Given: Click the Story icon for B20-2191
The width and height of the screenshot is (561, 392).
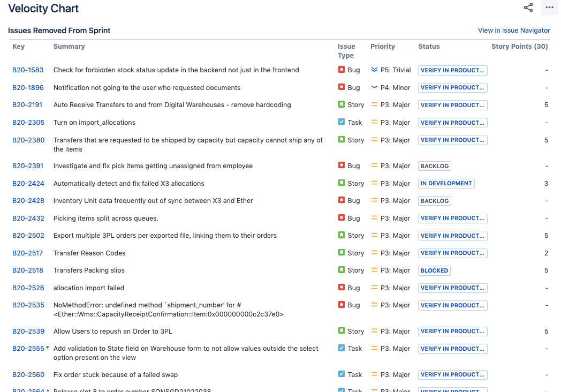Looking at the screenshot, I should (x=342, y=104).
